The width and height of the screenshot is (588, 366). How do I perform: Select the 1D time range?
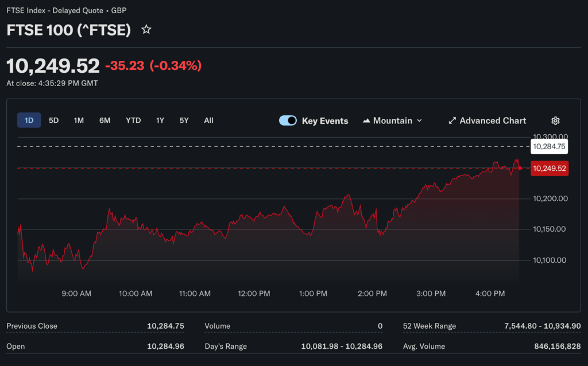(x=29, y=120)
